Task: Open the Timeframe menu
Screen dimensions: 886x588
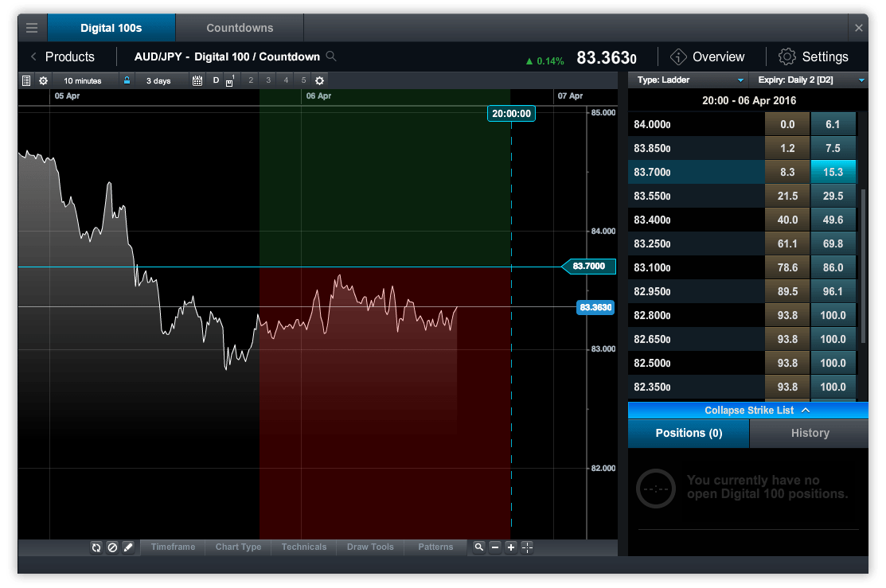Action: pyautogui.click(x=173, y=547)
